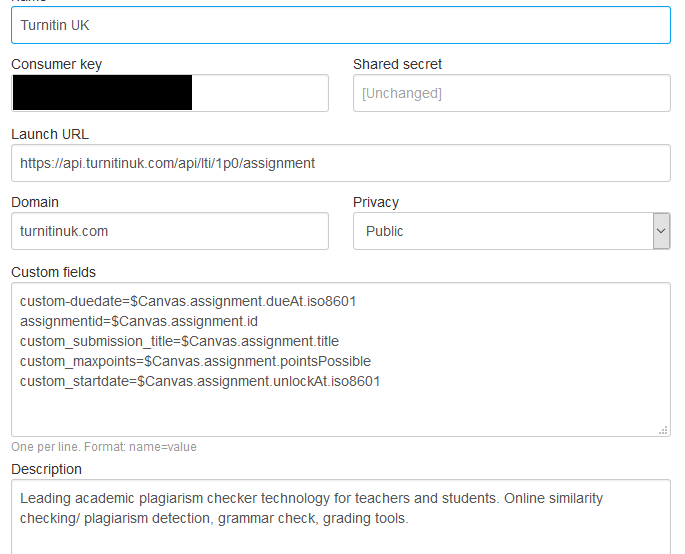
Task: Click the assignmentid line in Custom fields
Action: [139, 321]
